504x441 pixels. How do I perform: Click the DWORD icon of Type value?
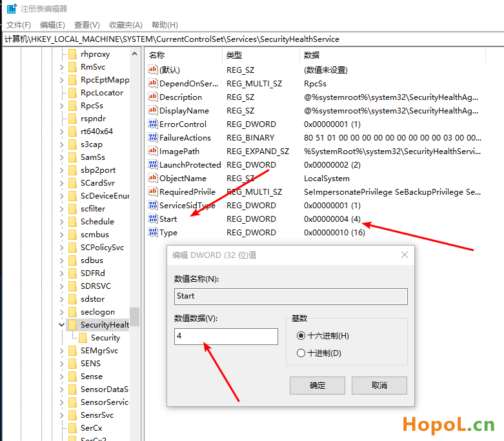click(x=153, y=232)
